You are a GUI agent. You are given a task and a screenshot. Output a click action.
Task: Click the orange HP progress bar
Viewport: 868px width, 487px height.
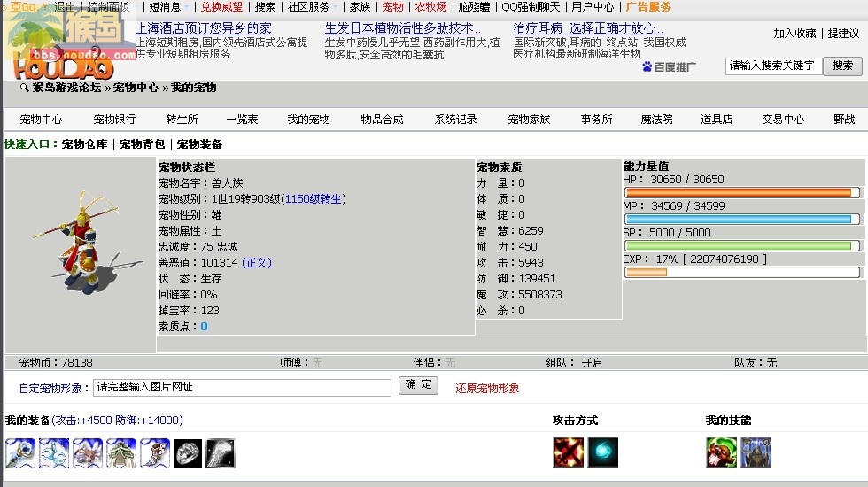(x=742, y=193)
